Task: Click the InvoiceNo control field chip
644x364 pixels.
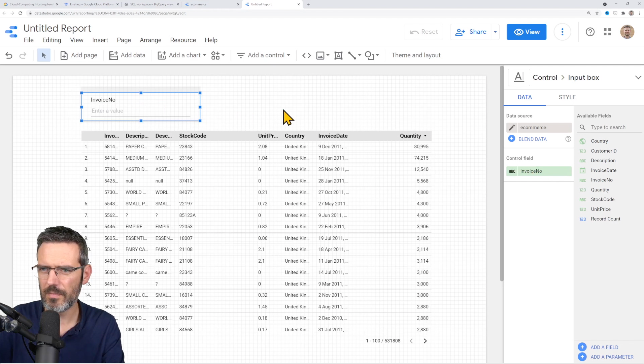Action: point(539,171)
